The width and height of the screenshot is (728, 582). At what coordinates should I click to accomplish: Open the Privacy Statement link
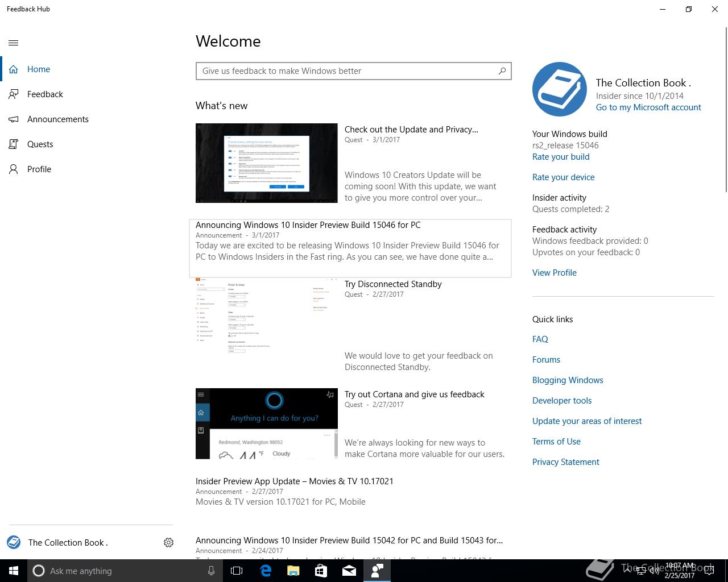click(x=566, y=462)
